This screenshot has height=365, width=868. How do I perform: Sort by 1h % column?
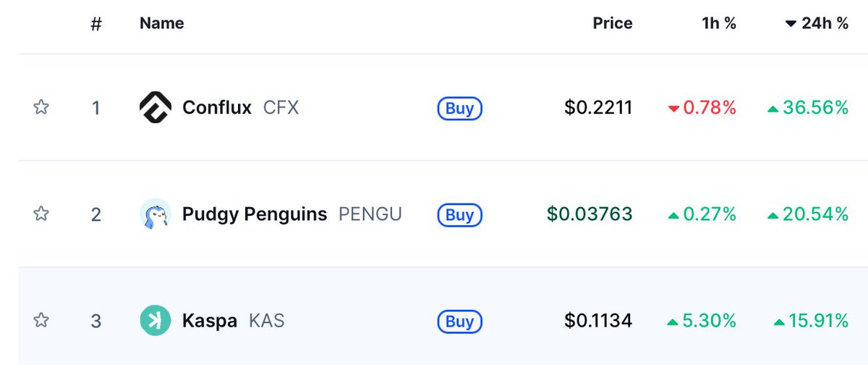pyautogui.click(x=719, y=23)
